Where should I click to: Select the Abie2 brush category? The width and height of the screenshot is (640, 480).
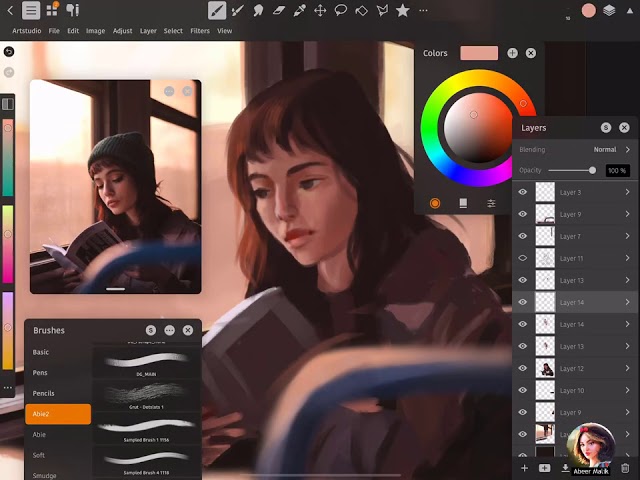click(58, 414)
